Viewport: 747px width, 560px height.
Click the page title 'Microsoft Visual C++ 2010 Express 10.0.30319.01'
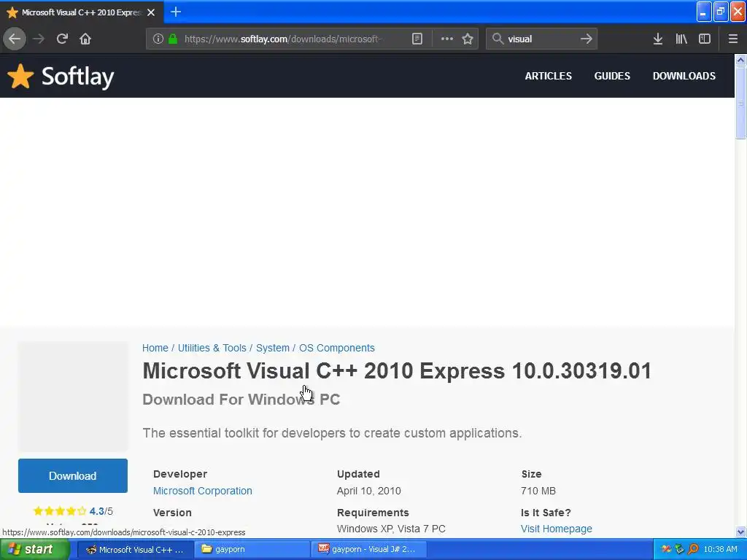[x=397, y=371]
